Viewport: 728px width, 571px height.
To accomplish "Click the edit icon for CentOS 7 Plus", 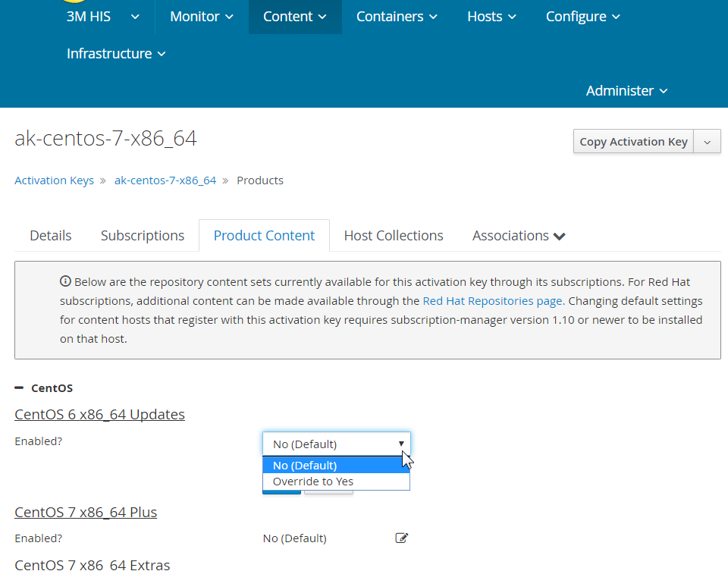I will pyautogui.click(x=402, y=538).
